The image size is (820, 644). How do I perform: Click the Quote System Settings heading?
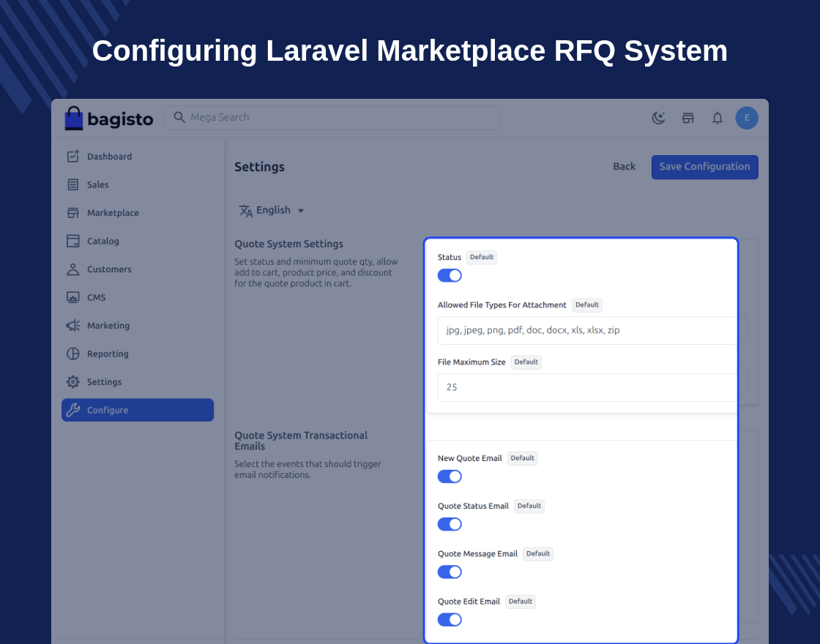[288, 244]
